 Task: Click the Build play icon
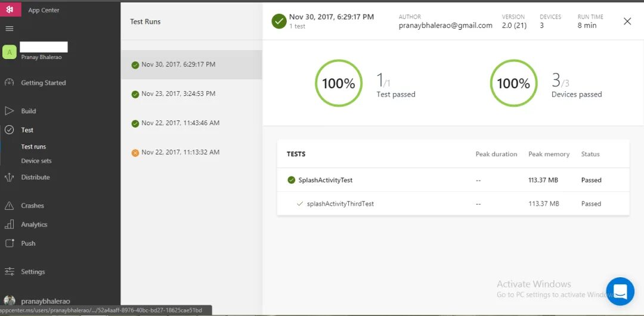(9, 111)
